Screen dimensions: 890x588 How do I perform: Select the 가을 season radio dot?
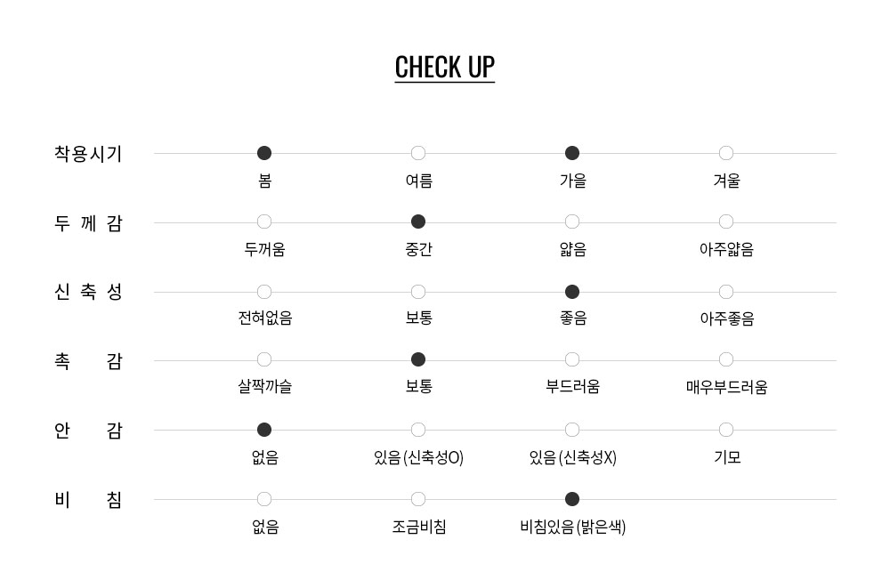(572, 153)
